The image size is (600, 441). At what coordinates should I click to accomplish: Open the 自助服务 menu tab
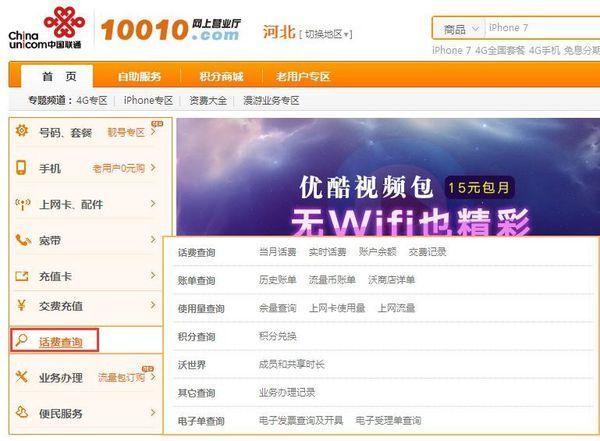(x=139, y=77)
